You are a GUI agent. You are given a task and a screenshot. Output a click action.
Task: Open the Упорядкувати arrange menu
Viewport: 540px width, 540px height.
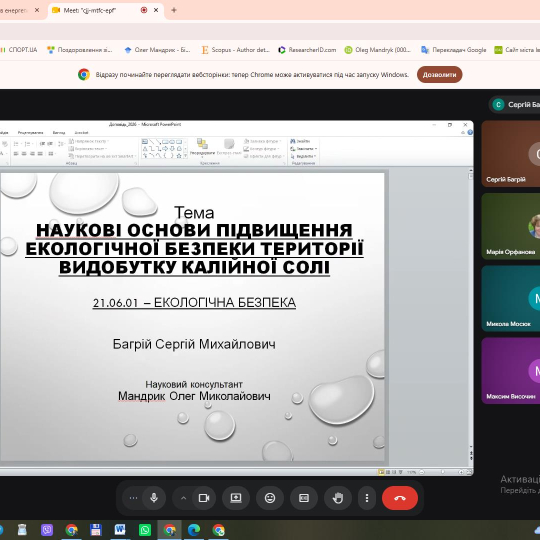[202, 147]
